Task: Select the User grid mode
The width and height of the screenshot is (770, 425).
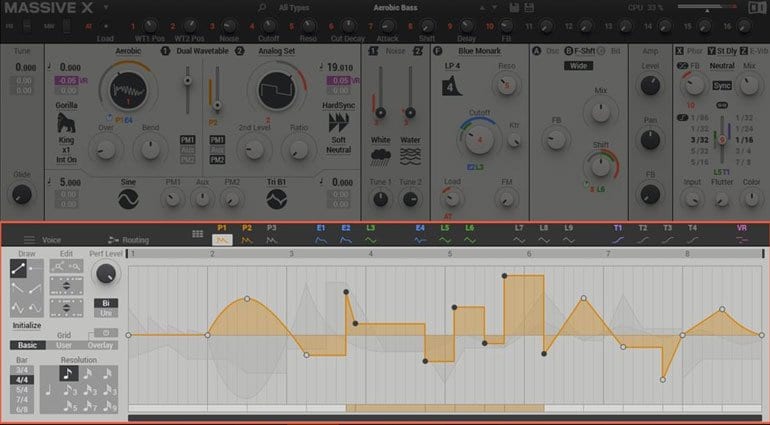Action: (x=64, y=345)
